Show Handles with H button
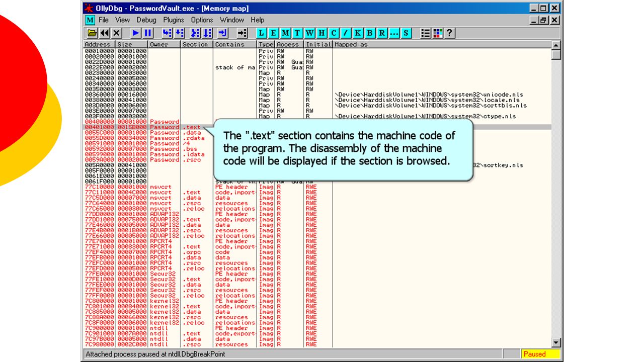 (x=321, y=33)
